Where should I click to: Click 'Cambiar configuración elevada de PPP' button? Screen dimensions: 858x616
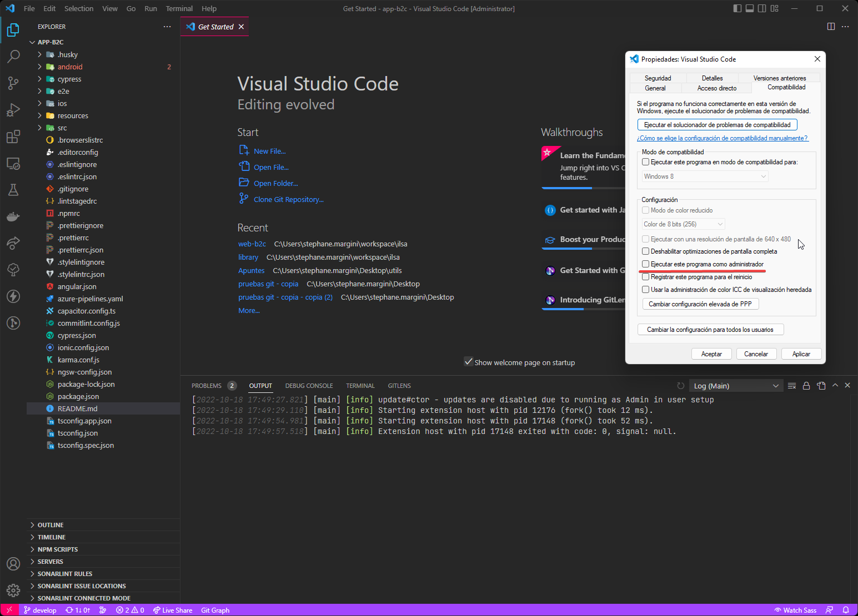pyautogui.click(x=700, y=304)
